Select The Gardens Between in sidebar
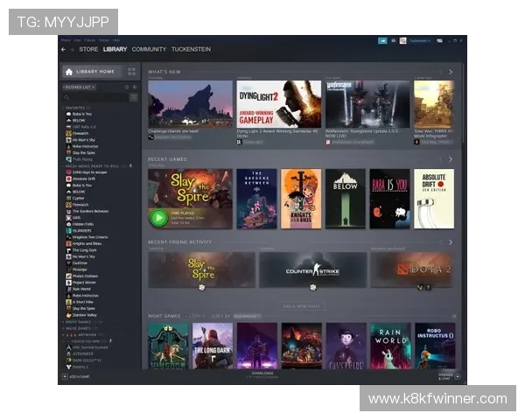 pyautogui.click(x=91, y=212)
